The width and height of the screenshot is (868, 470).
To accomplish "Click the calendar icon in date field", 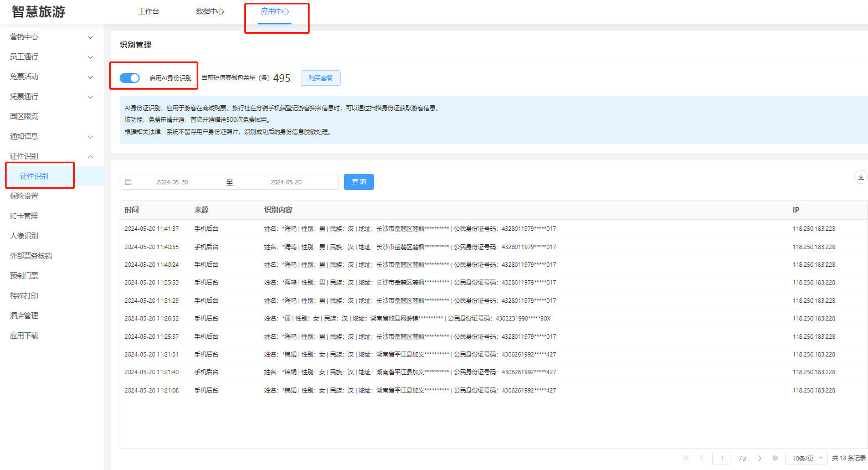I will pos(129,182).
